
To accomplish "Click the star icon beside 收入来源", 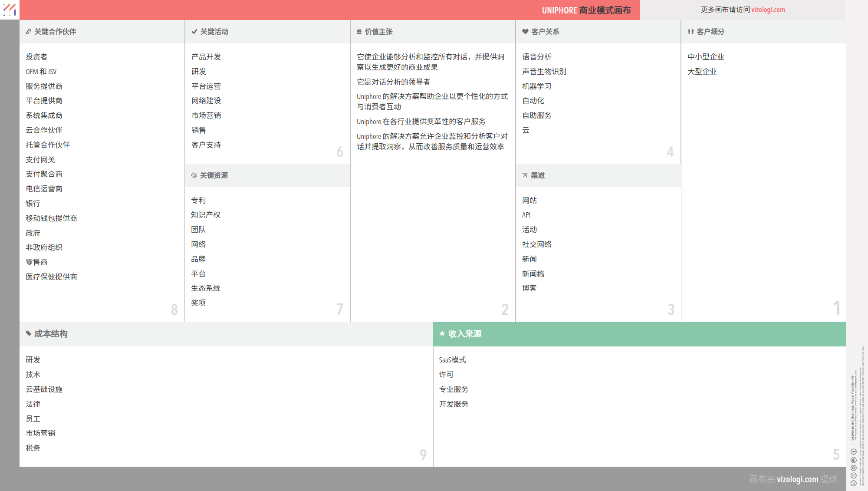I will [x=442, y=333].
